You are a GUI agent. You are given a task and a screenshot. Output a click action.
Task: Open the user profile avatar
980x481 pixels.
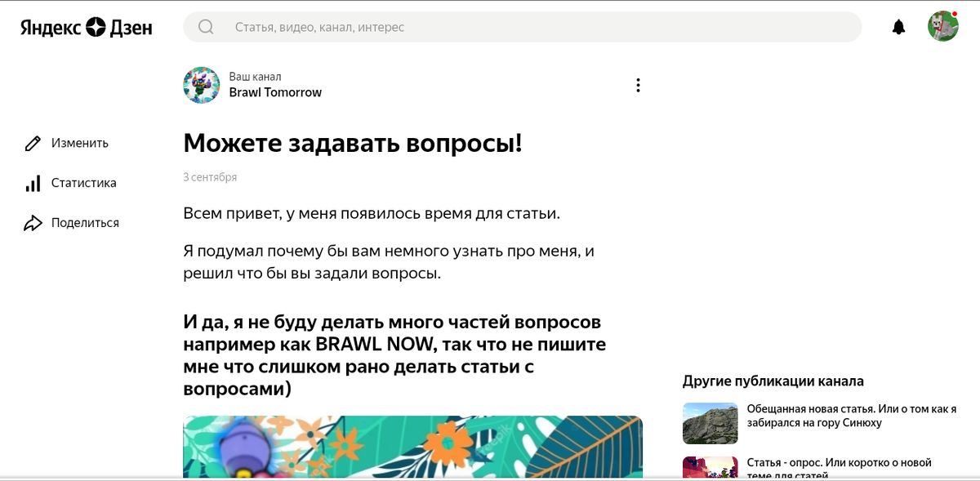tap(943, 26)
